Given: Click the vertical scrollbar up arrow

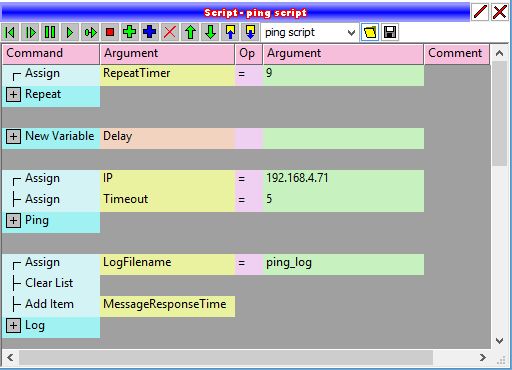Looking at the screenshot, I should pyautogui.click(x=499, y=53).
